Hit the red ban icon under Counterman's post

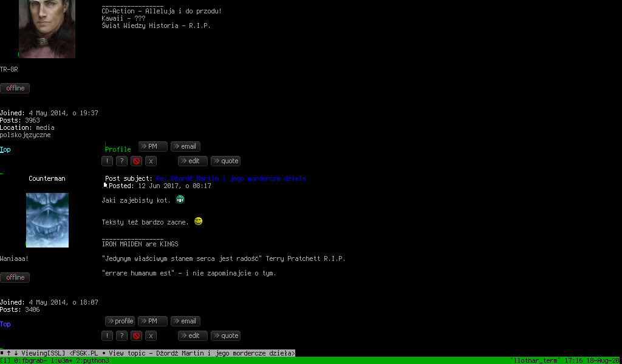(137, 336)
